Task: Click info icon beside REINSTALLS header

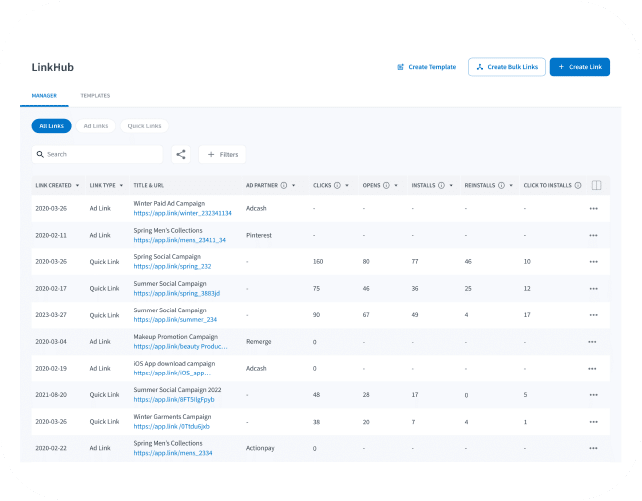Action: pyautogui.click(x=500, y=185)
